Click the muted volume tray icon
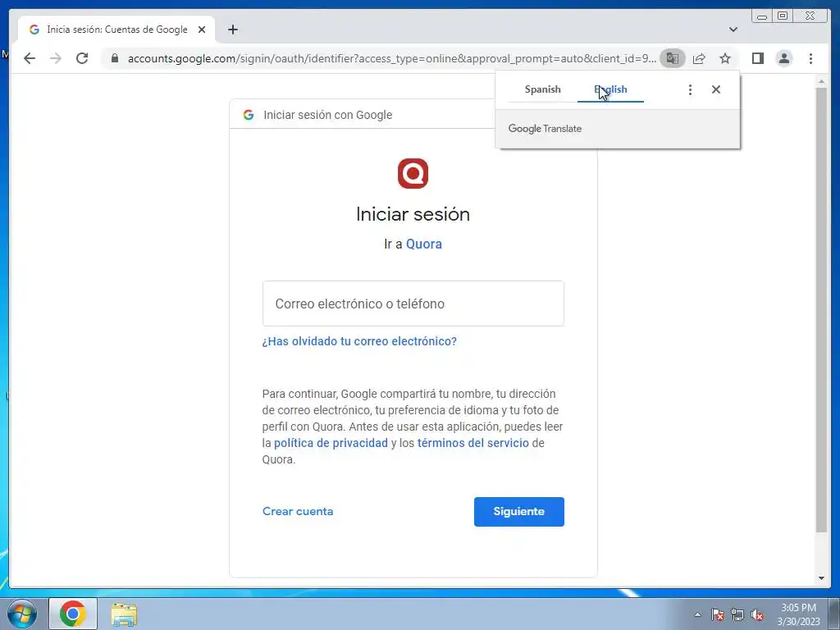The image size is (840, 630). (x=757, y=614)
